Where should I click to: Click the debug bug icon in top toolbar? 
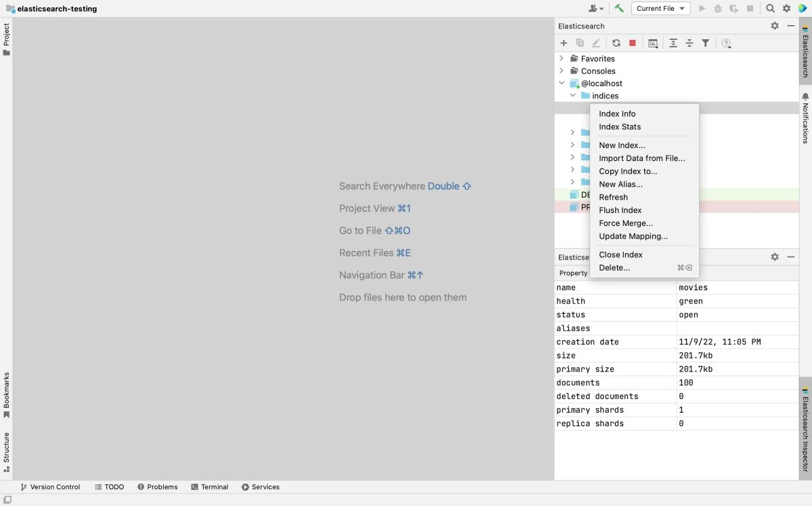[718, 8]
